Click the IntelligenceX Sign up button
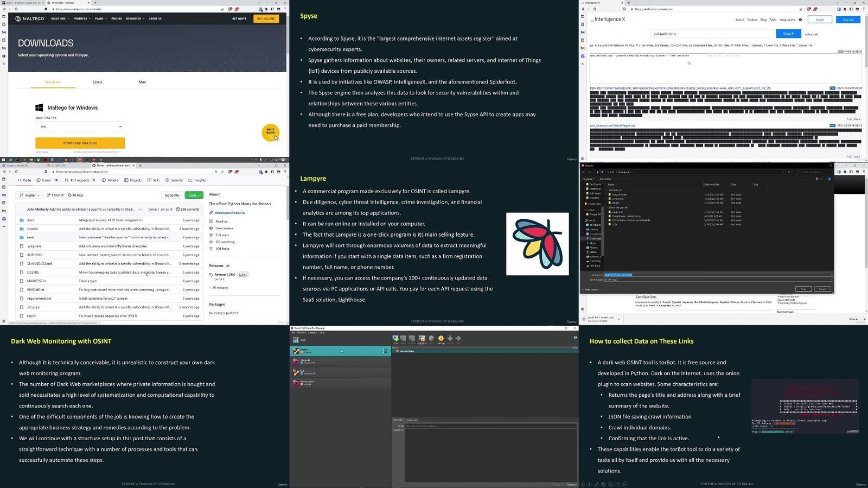 pos(848,20)
